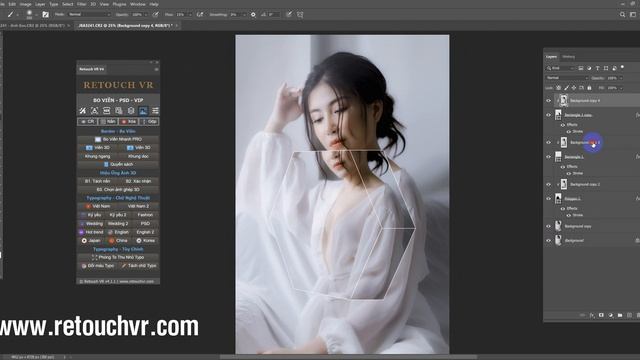Toggle visibility of bottom Background layer
Screen dimensions: 640x360
549,240
